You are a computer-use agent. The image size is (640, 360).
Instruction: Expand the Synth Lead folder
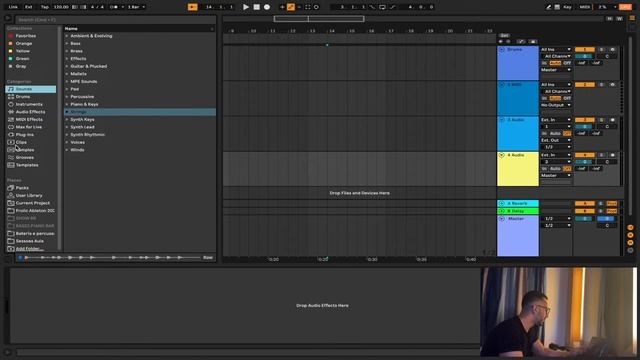[67, 127]
